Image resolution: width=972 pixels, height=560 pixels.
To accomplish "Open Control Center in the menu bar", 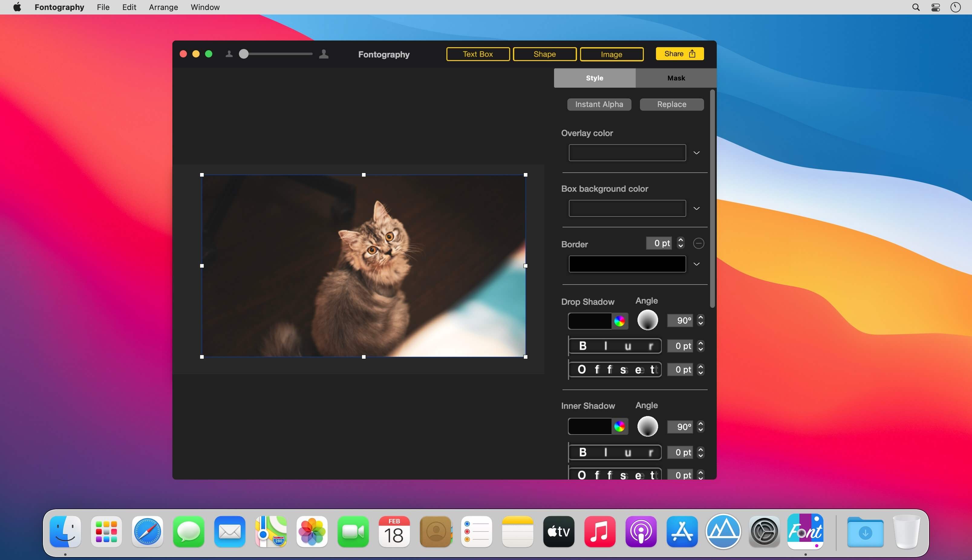I will pos(935,7).
